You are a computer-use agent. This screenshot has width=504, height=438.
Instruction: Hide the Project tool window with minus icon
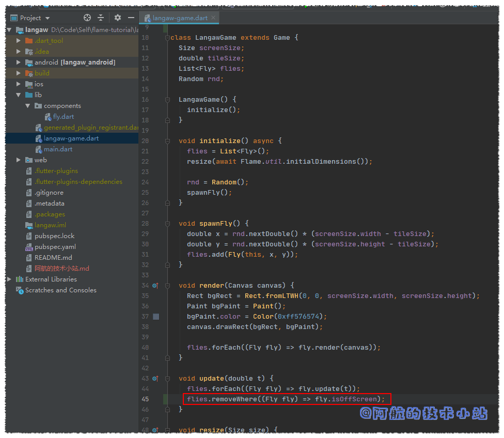coord(130,18)
